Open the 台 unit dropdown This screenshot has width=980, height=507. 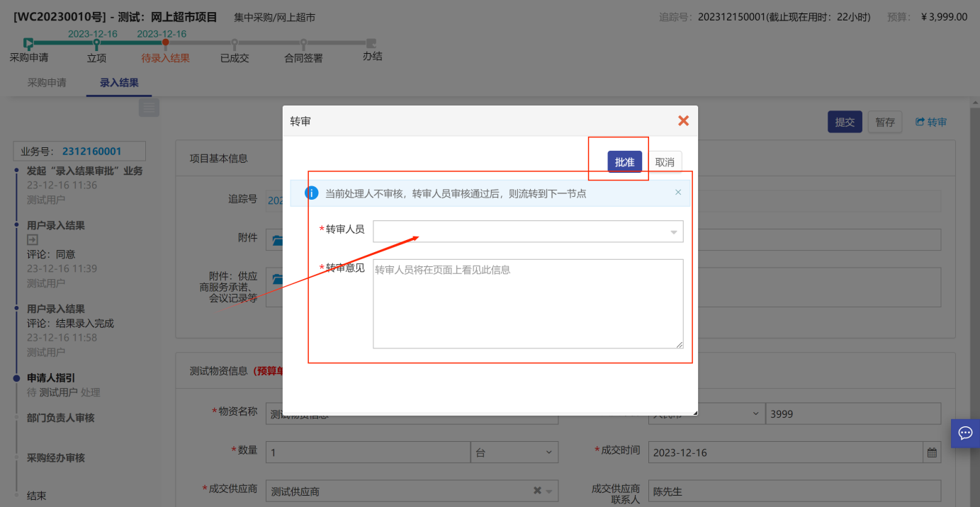pyautogui.click(x=514, y=452)
